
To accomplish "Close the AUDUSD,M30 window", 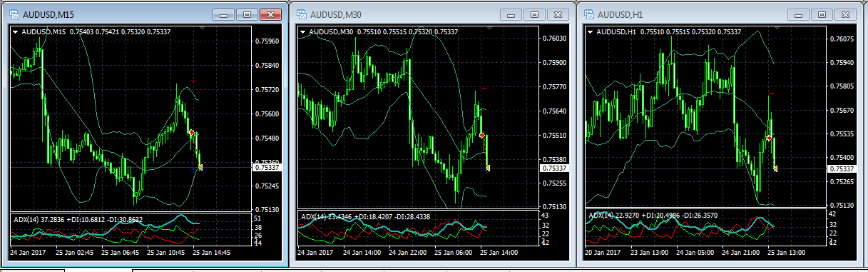I will [557, 14].
